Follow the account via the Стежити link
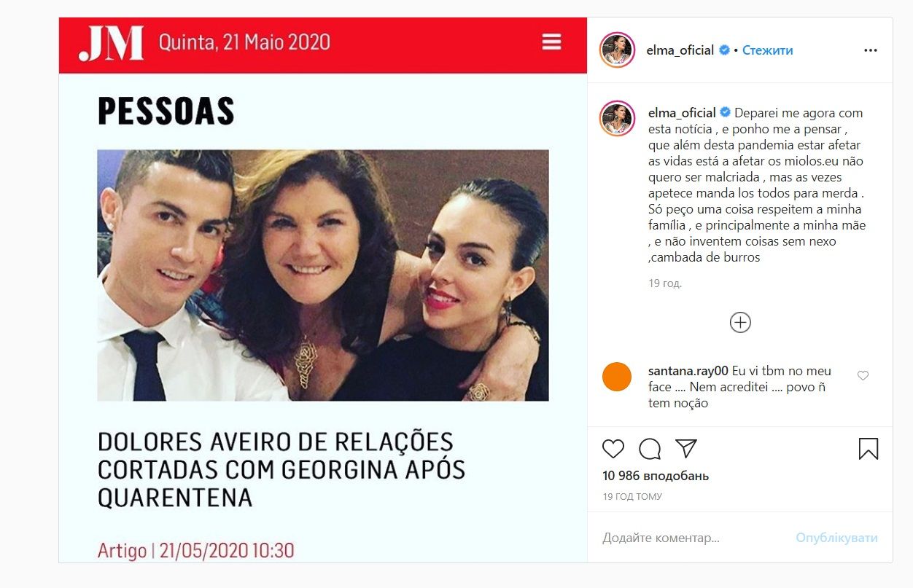 pos(767,50)
